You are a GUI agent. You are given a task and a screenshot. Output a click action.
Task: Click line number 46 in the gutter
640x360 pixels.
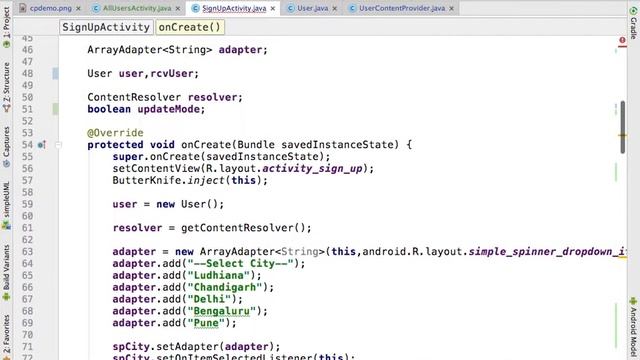[x=27, y=50]
